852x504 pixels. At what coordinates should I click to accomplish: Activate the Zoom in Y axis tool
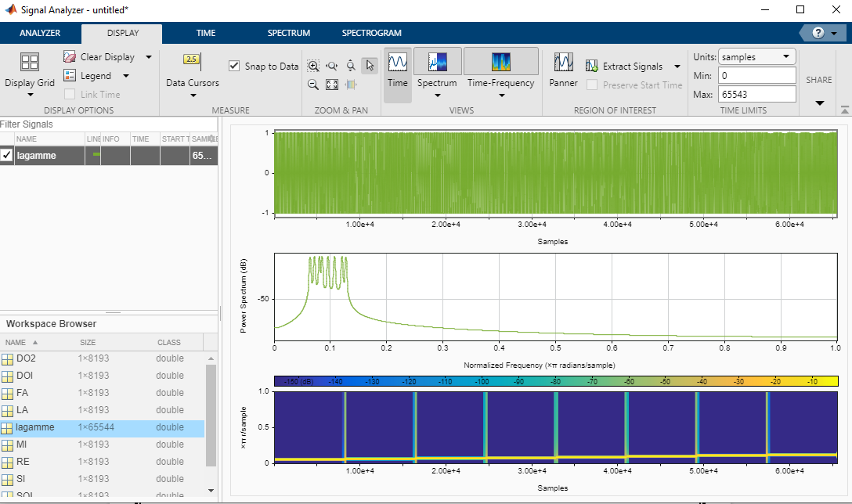coord(350,66)
